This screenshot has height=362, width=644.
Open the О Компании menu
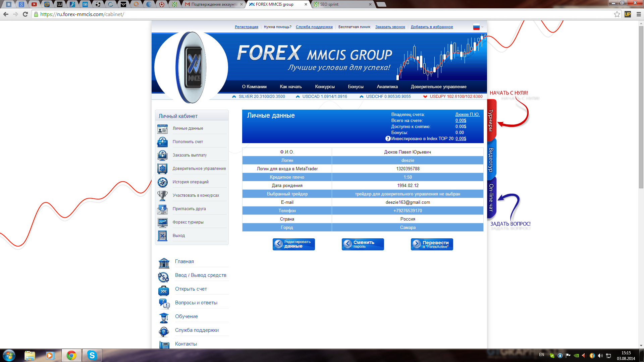(x=254, y=87)
